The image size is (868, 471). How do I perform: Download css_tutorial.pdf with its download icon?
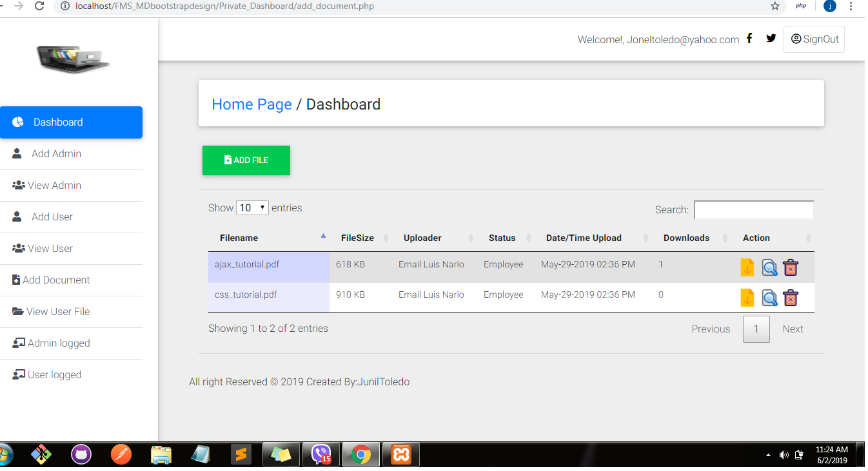(747, 298)
